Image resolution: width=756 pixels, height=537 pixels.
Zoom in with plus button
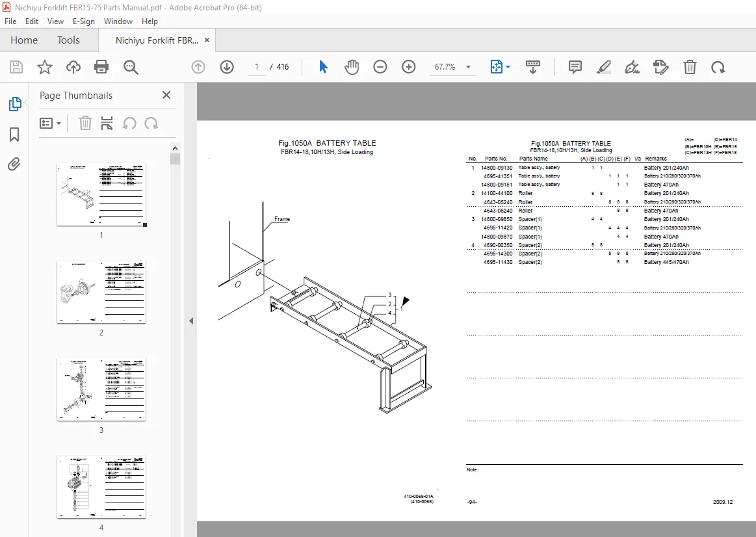point(408,67)
